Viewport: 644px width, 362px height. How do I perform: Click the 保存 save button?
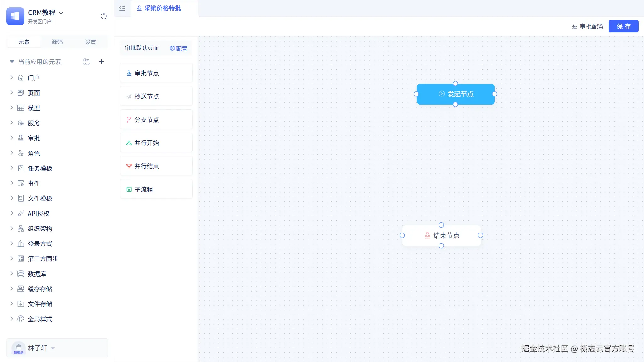pos(623,26)
